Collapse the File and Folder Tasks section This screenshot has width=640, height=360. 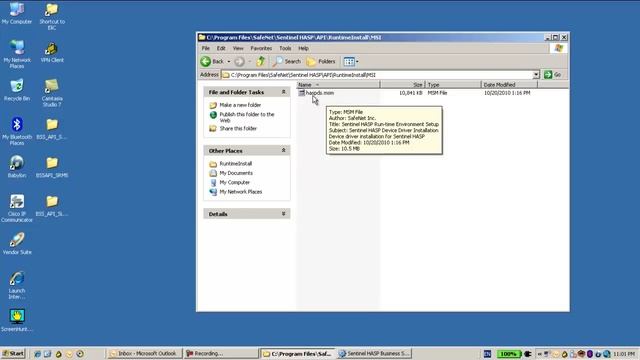pos(283,92)
